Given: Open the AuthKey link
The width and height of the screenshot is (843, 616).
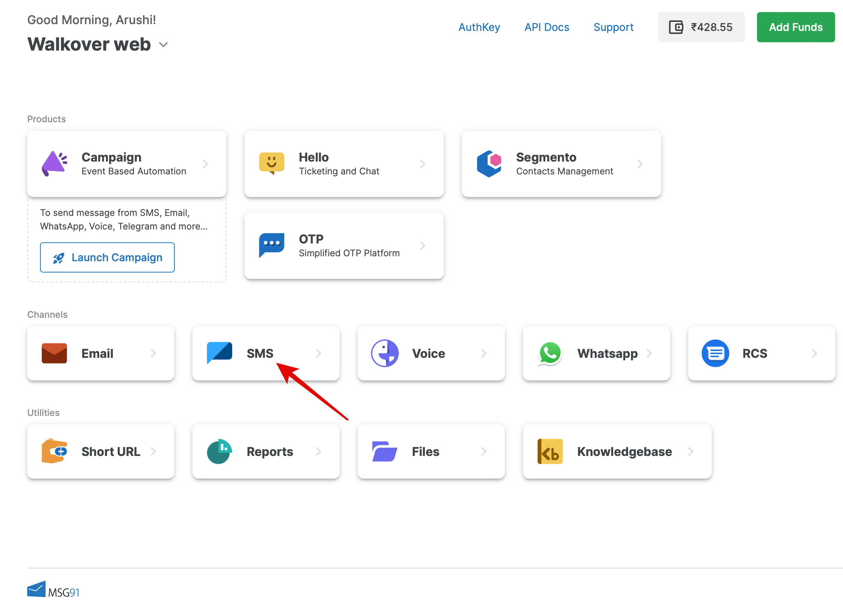Looking at the screenshot, I should click(x=479, y=27).
